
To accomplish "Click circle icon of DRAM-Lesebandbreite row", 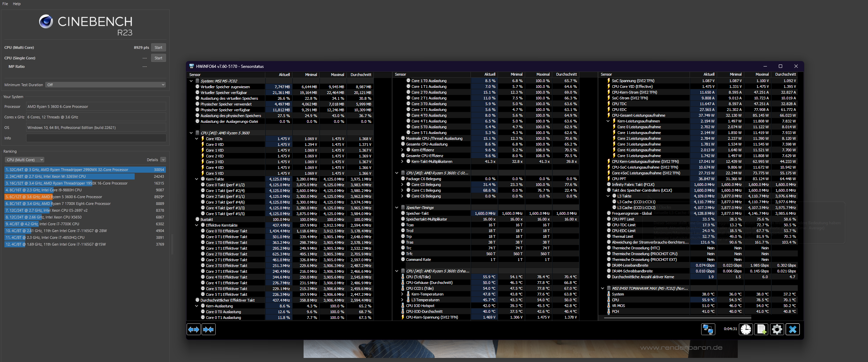I will pos(609,265).
